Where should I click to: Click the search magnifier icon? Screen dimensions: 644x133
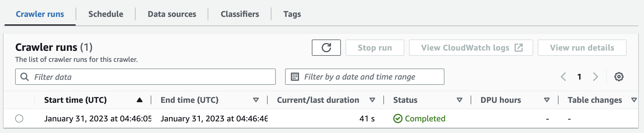pyautogui.click(x=25, y=77)
